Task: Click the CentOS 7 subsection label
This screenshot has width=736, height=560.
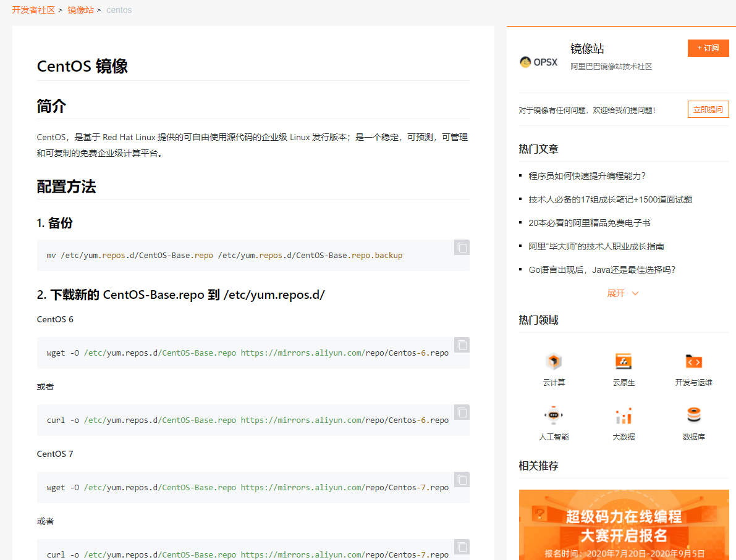Action: click(55, 454)
